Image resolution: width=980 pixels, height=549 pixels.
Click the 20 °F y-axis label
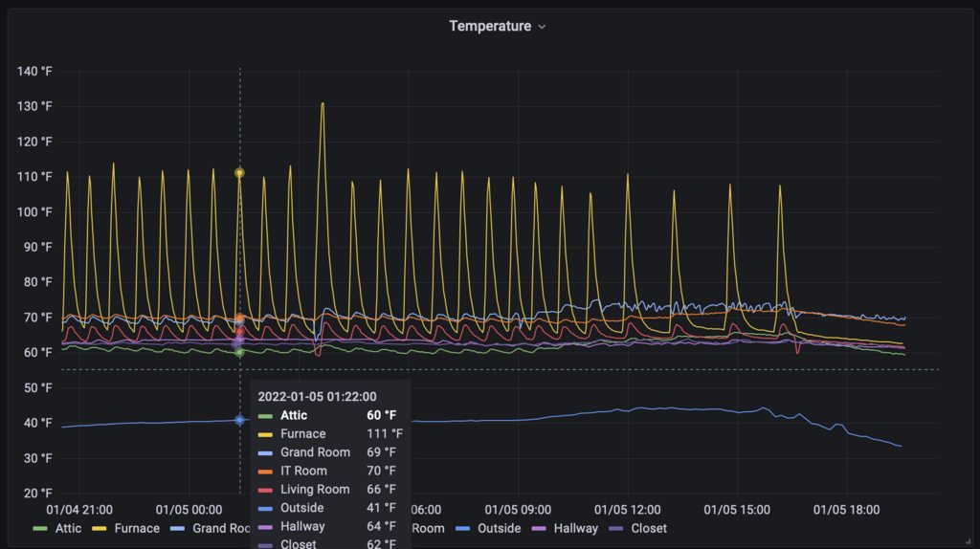click(38, 493)
